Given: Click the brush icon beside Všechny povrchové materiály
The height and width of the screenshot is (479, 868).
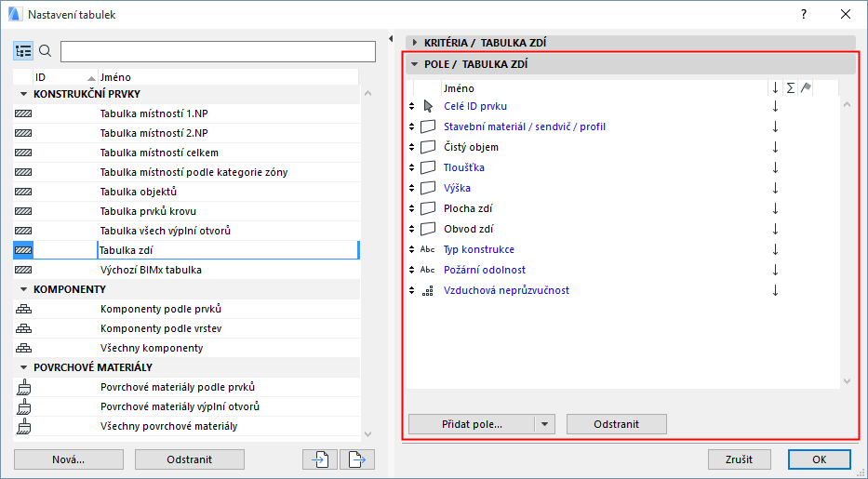Looking at the screenshot, I should coord(24,426).
